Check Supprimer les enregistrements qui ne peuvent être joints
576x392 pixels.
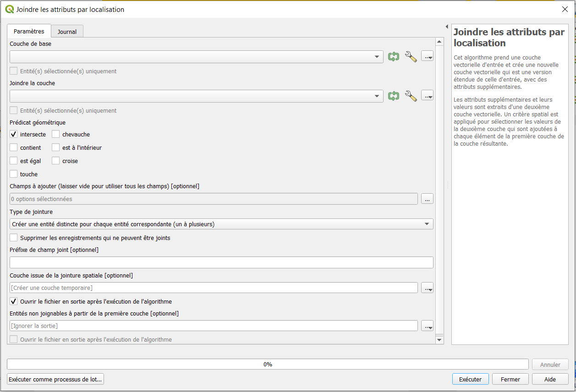pos(14,238)
